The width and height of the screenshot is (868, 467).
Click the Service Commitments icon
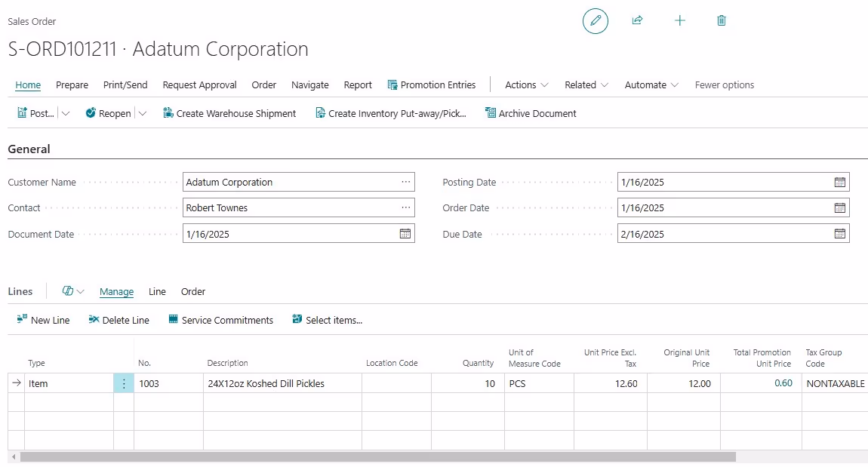tap(174, 319)
